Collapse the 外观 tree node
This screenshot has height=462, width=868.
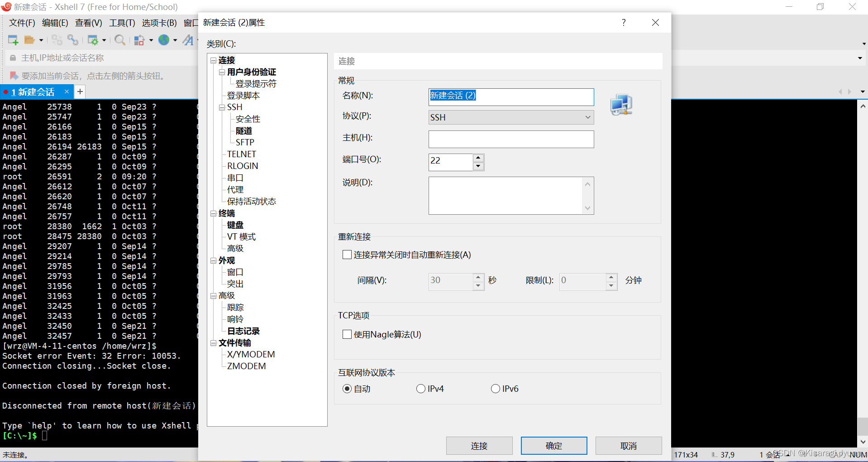213,260
